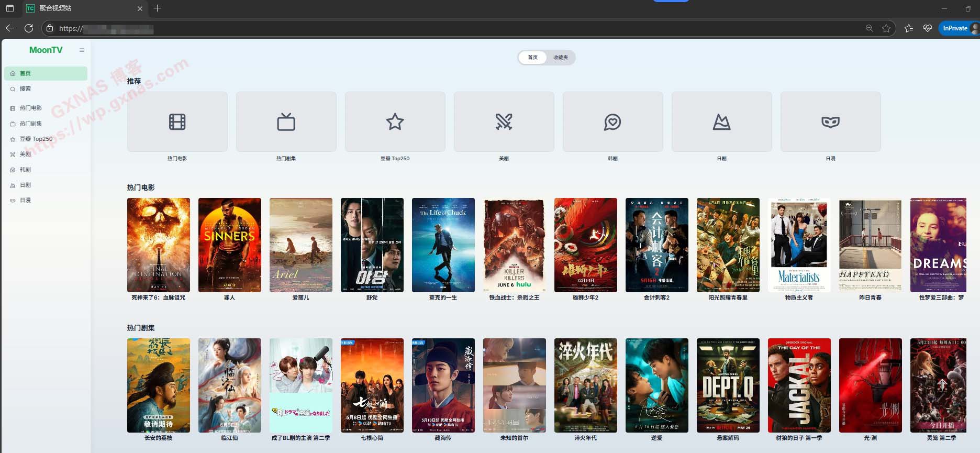This screenshot has width=980, height=453.
Task: Open a new browser tab
Action: pos(157,8)
